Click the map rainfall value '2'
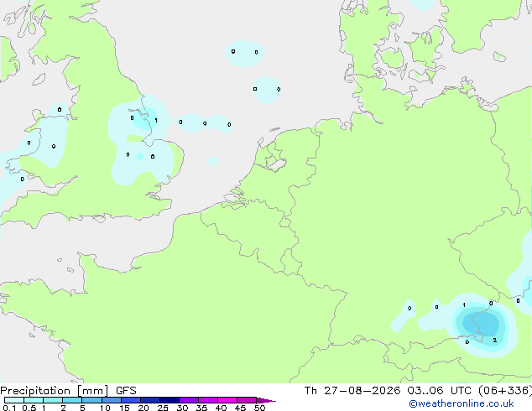The width and height of the screenshot is (532, 411). 495,340
